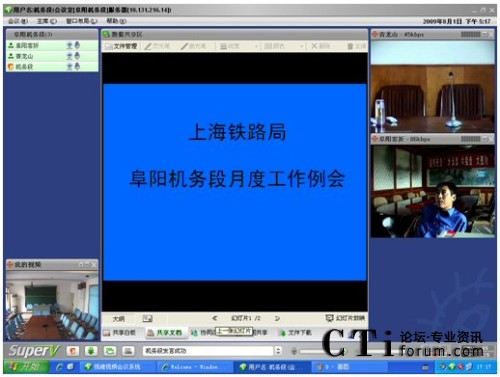
Task: Click the orange icon next to SuperV logo
Action: pyautogui.click(x=72, y=351)
